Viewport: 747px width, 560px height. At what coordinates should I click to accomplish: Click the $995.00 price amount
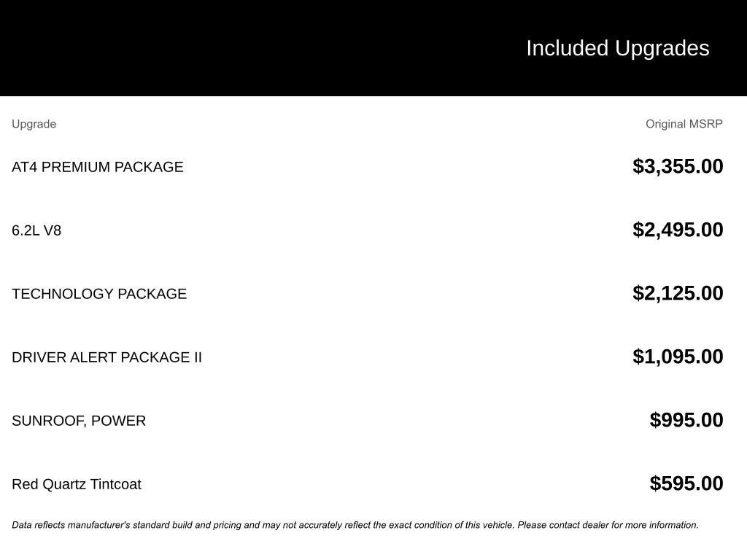(x=686, y=420)
